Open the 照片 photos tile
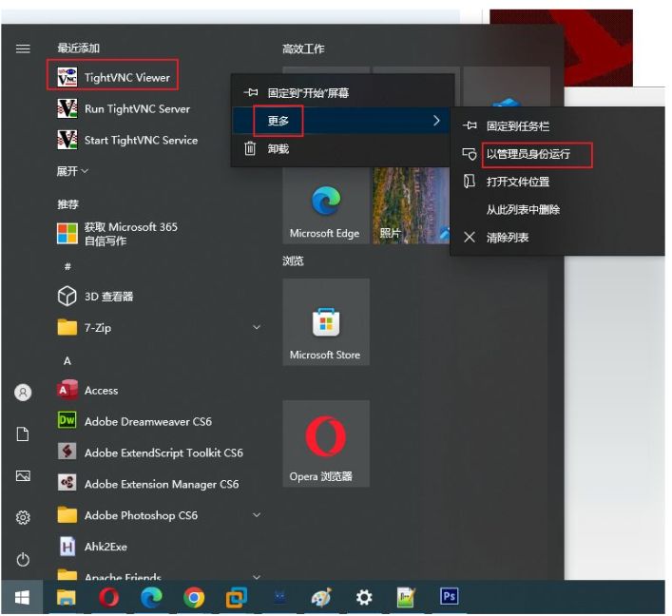The image size is (672, 616). 411,205
